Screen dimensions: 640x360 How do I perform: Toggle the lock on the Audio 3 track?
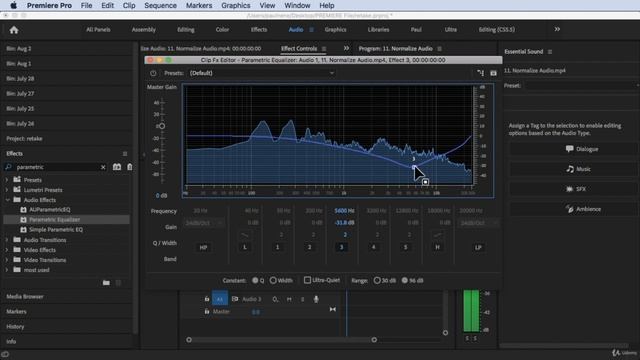click(x=207, y=299)
